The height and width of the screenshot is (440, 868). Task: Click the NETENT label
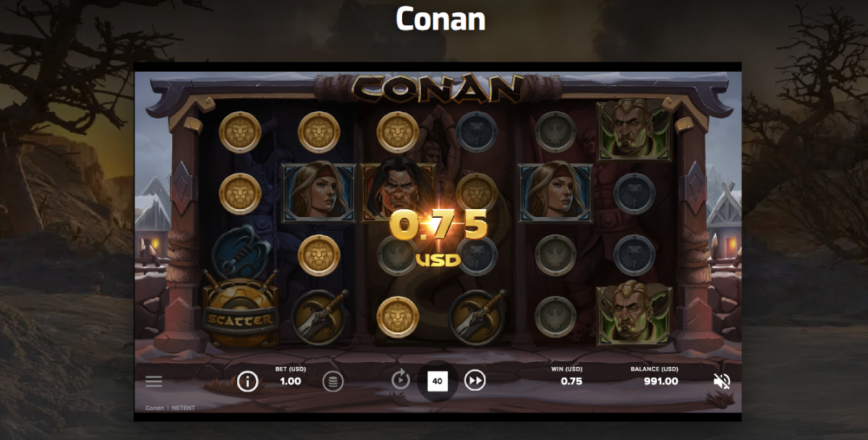point(184,408)
